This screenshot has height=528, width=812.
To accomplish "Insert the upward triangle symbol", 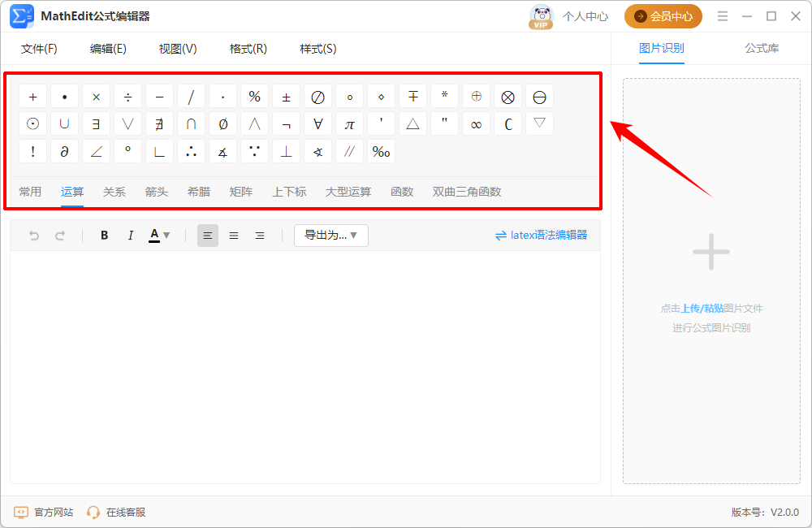I will [x=412, y=123].
